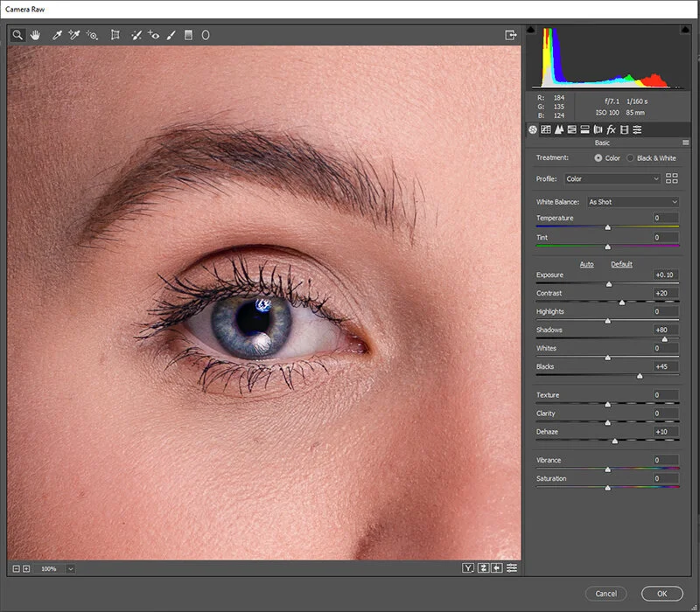Open the Profile dropdown
Image resolution: width=700 pixels, height=612 pixels.
612,178
